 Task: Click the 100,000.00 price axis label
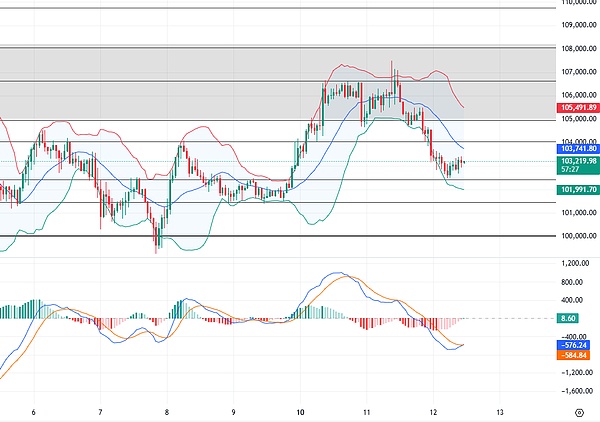pos(577,237)
